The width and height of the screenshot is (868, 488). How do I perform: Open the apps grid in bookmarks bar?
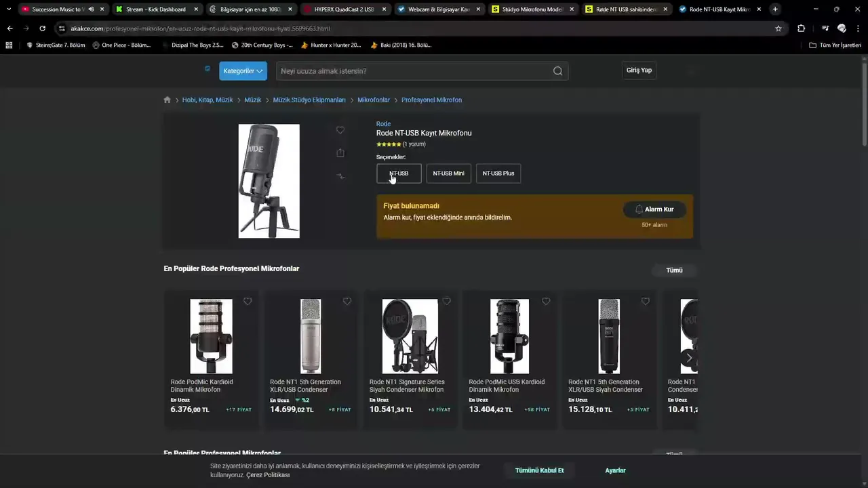9,45
